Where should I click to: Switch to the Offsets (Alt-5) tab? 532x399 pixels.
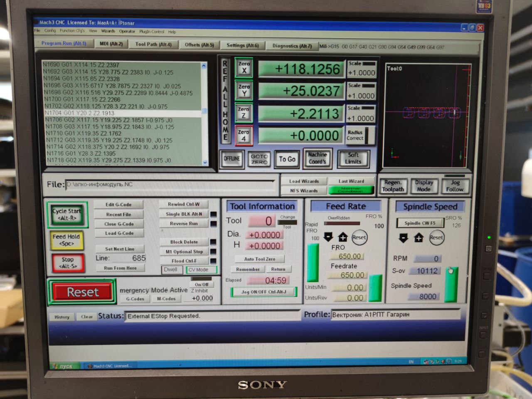point(199,45)
